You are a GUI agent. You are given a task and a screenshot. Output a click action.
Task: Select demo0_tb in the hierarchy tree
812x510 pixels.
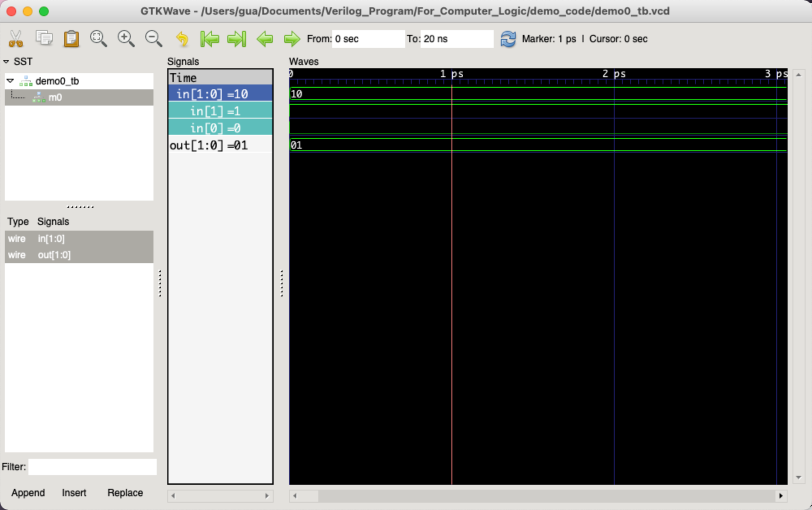[57, 81]
